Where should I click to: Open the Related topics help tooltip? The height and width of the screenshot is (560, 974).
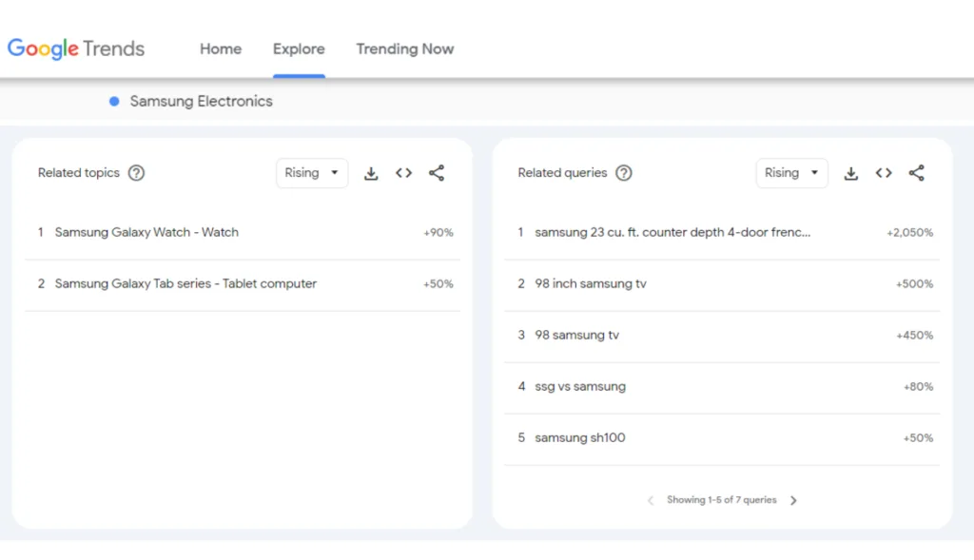click(136, 173)
